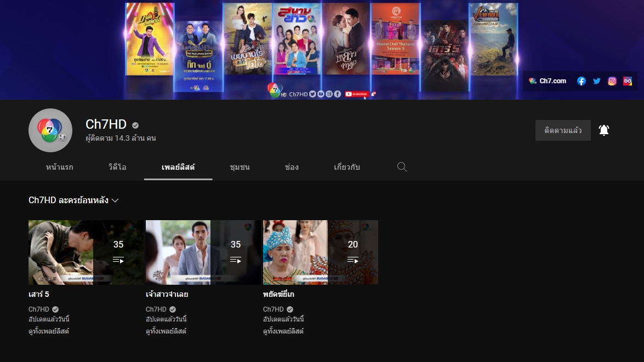This screenshot has height=362, width=644.
Task: Switch to the หน้าแรก tab
Action: click(x=60, y=167)
